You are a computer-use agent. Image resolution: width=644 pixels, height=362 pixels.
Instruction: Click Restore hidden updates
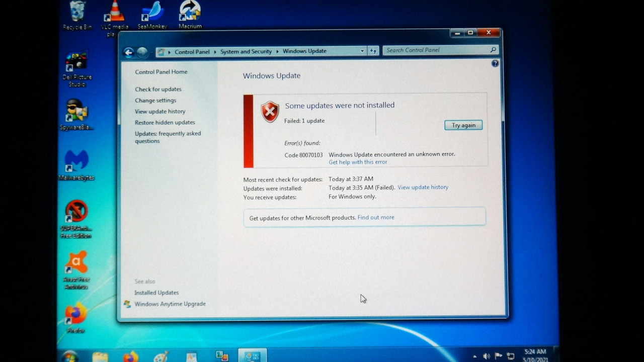click(x=165, y=122)
